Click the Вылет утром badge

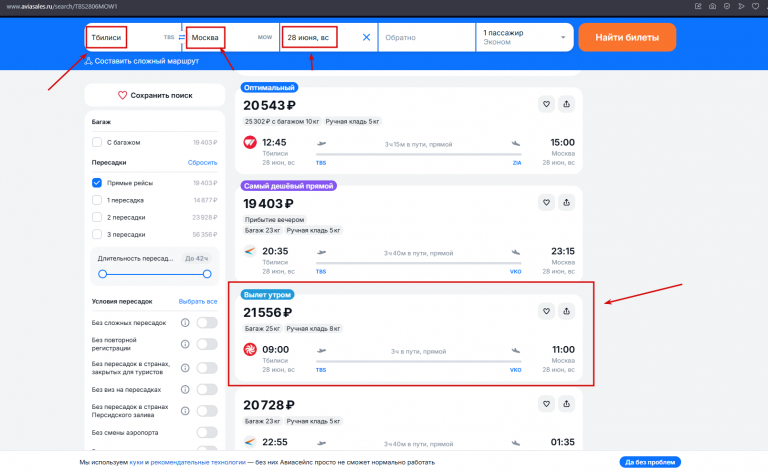[x=267, y=295]
